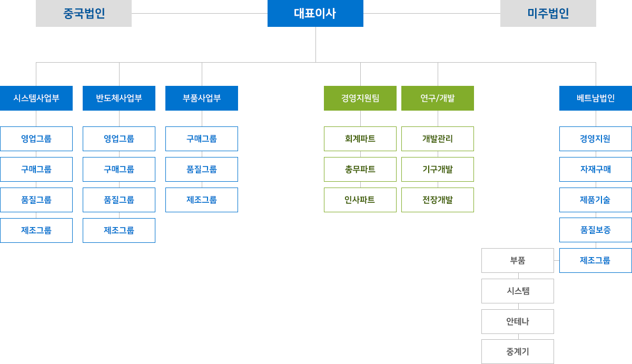Select 개발관리 under 연구/개발
This screenshot has width=632, height=364.
(438, 139)
